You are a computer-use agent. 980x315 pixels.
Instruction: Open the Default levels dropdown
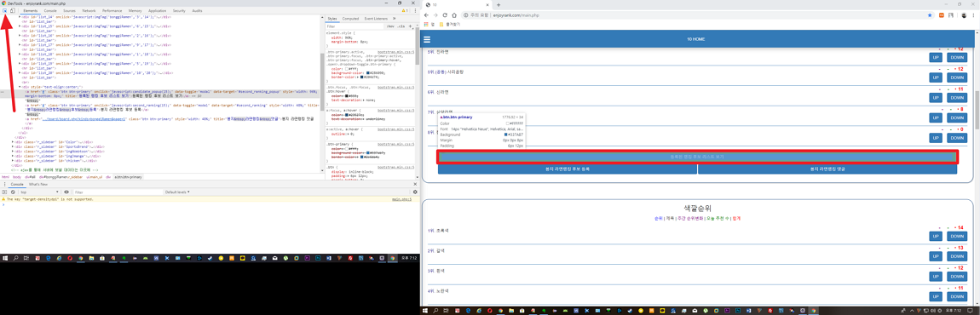(x=178, y=192)
